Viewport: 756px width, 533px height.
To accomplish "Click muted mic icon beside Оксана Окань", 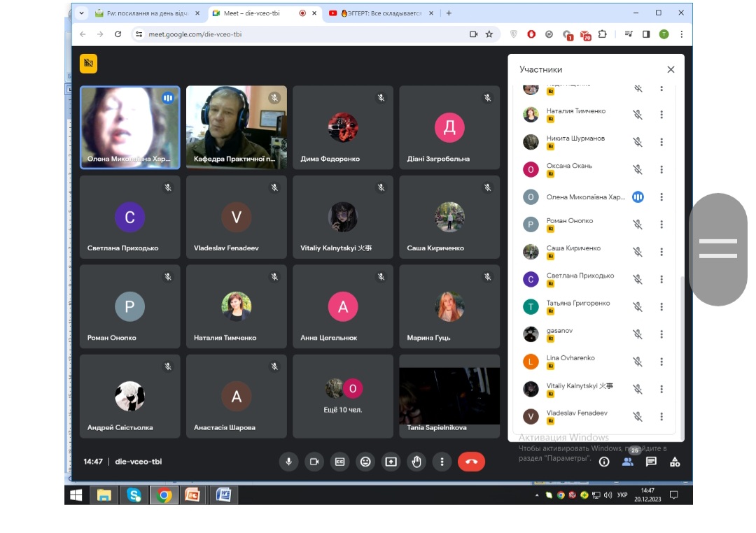I will coord(638,170).
